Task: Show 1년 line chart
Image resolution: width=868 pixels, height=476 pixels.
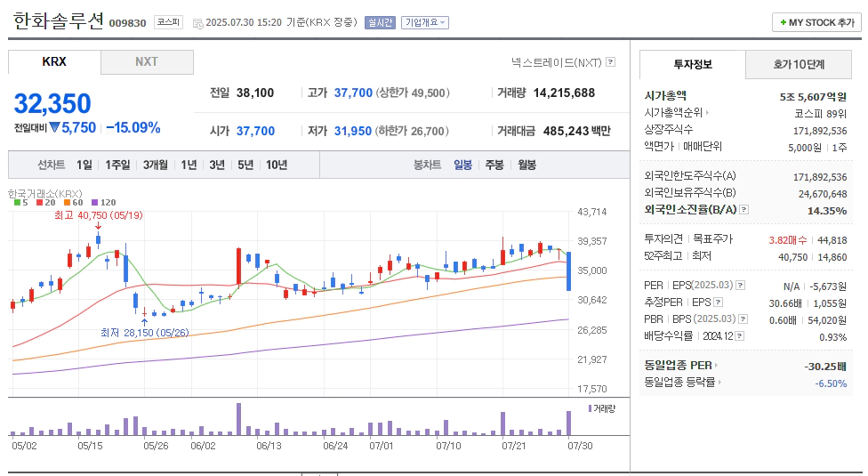Action: [189, 165]
